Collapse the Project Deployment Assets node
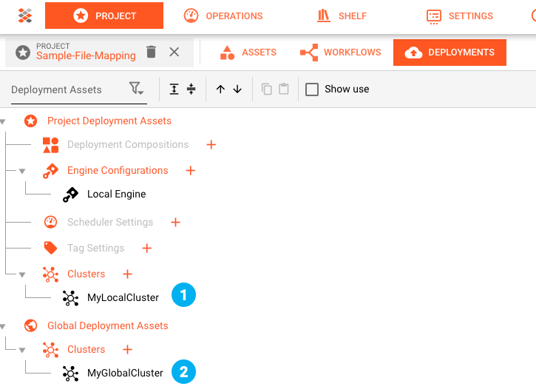 click(3, 121)
